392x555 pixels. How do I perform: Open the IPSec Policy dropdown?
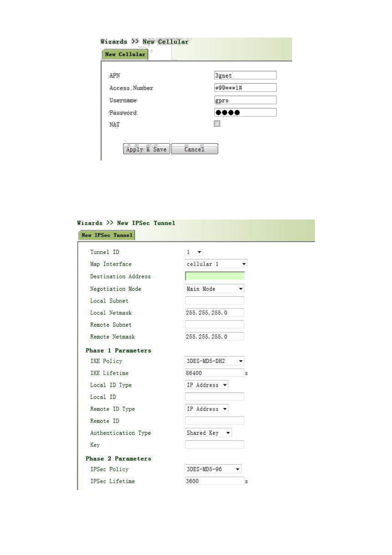[x=213, y=469]
